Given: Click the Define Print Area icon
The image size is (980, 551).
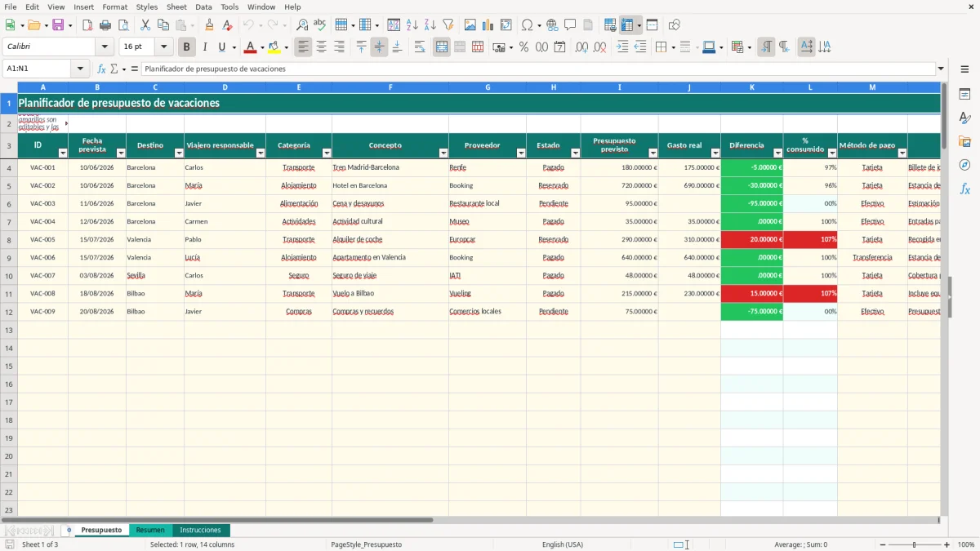Looking at the screenshot, I should click(x=610, y=25).
